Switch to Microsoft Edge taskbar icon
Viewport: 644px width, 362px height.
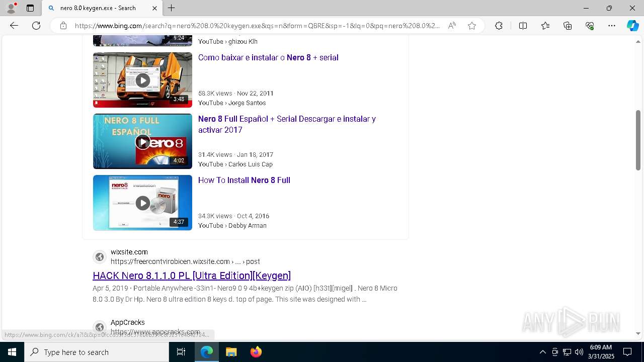pos(207,352)
